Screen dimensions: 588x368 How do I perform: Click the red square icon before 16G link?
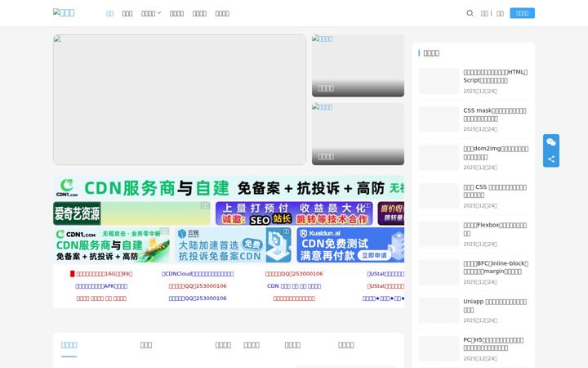pyautogui.click(x=73, y=274)
